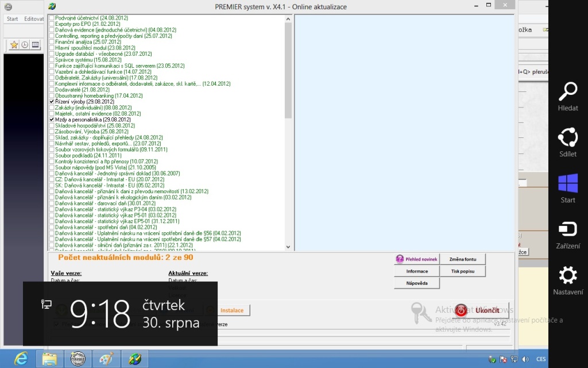Viewport: 588px width, 368px height.
Task: Switch CES keyboard language indicator
Action: coord(541,359)
